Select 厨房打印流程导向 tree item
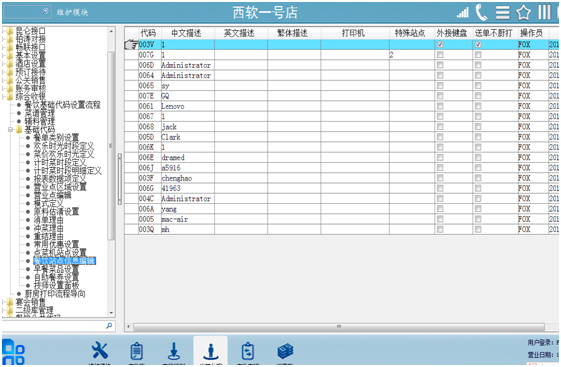 [x=55, y=294]
